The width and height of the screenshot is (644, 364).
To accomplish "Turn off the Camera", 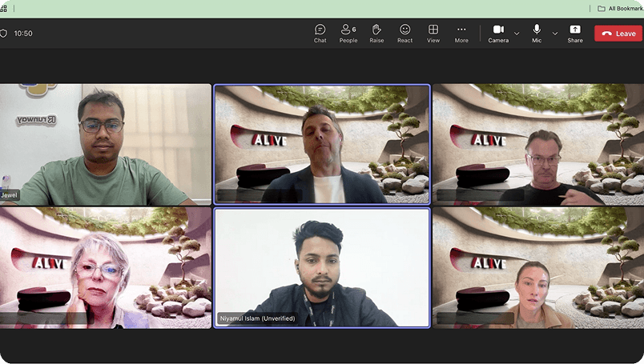I will click(497, 33).
